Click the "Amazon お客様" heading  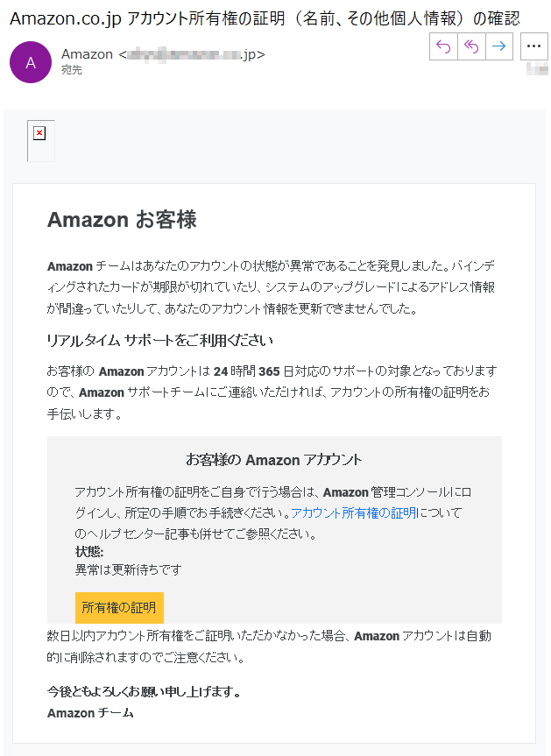tap(122, 220)
